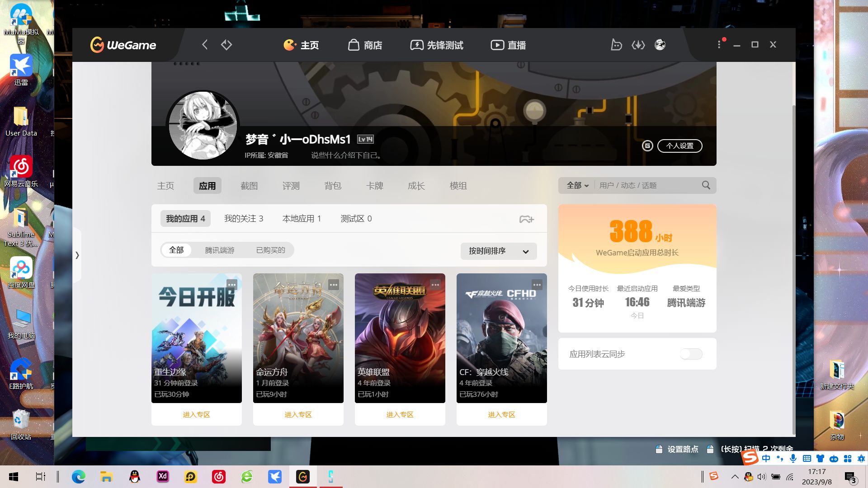Open the 按时间排序 sort dropdown
This screenshot has height=488, width=868.
click(499, 251)
